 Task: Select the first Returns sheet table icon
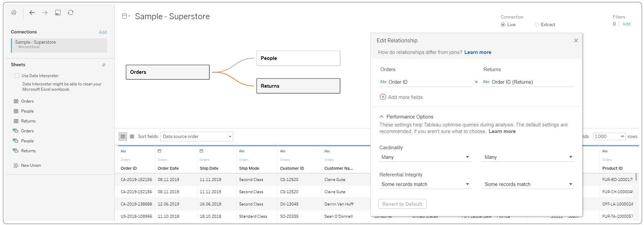click(x=16, y=121)
